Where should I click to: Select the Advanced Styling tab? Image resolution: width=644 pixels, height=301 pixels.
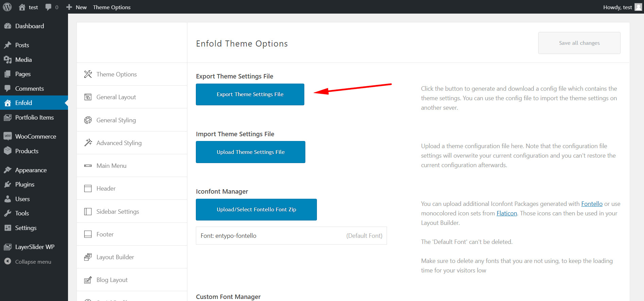[132, 143]
